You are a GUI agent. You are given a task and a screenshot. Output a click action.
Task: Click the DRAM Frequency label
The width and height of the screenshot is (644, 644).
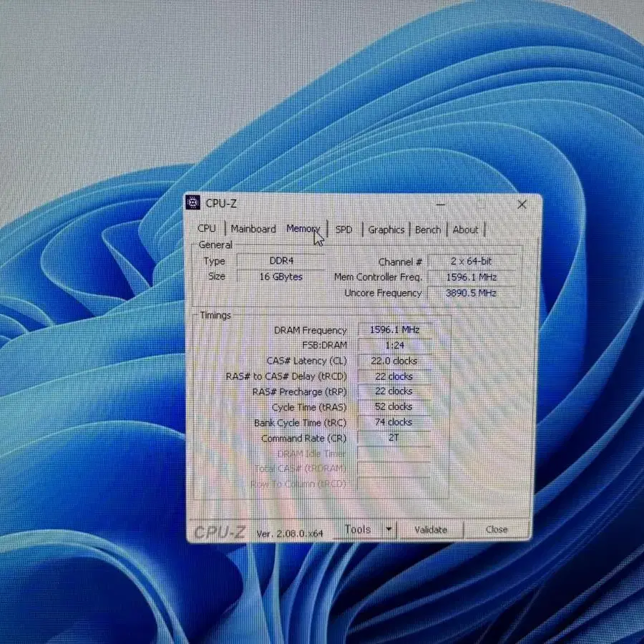[310, 330]
